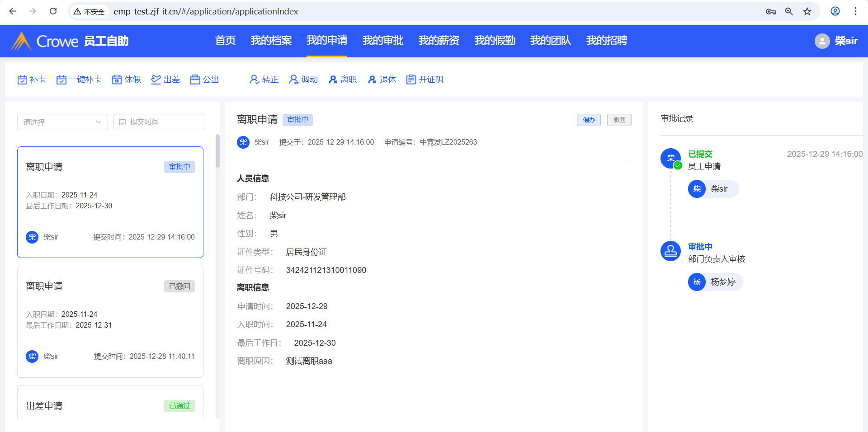868x432 pixels.
Task: Open the 开证明 certificate request
Action: point(425,80)
